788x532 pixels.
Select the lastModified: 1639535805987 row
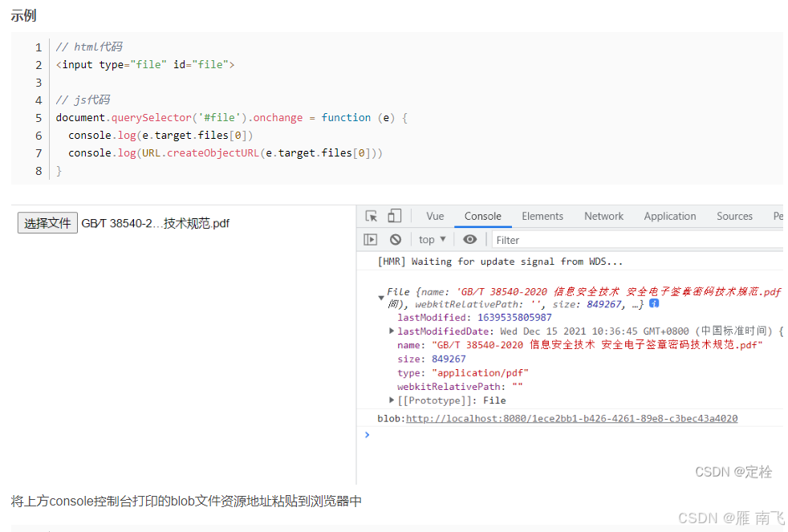click(x=474, y=318)
